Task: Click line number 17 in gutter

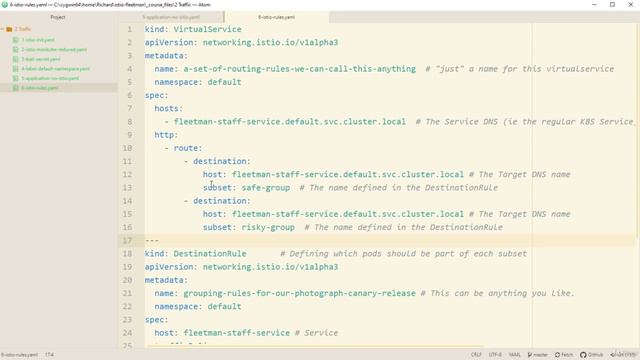Action: [127, 240]
